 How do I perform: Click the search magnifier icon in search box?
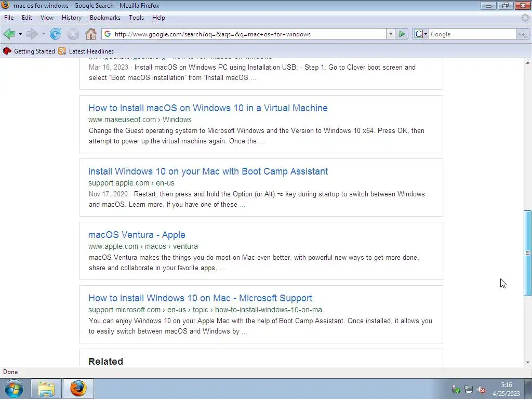(522, 34)
